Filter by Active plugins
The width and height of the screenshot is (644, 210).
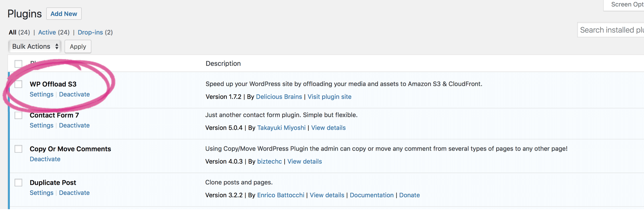click(x=47, y=32)
